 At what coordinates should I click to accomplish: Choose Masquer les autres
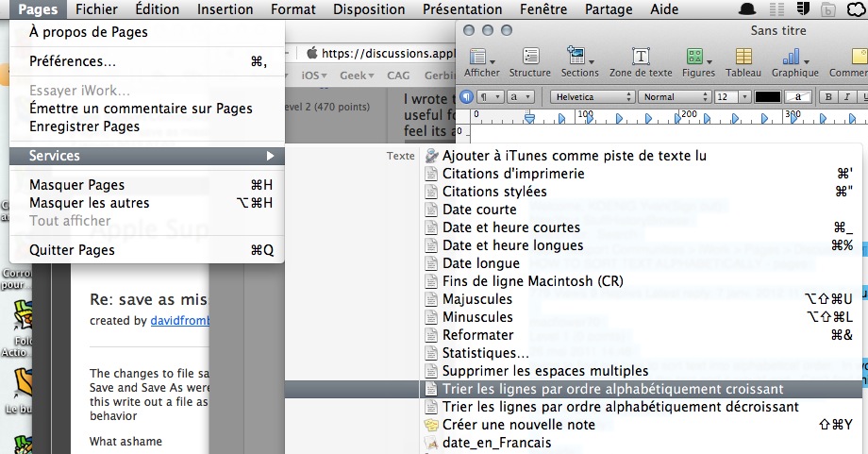click(147, 203)
